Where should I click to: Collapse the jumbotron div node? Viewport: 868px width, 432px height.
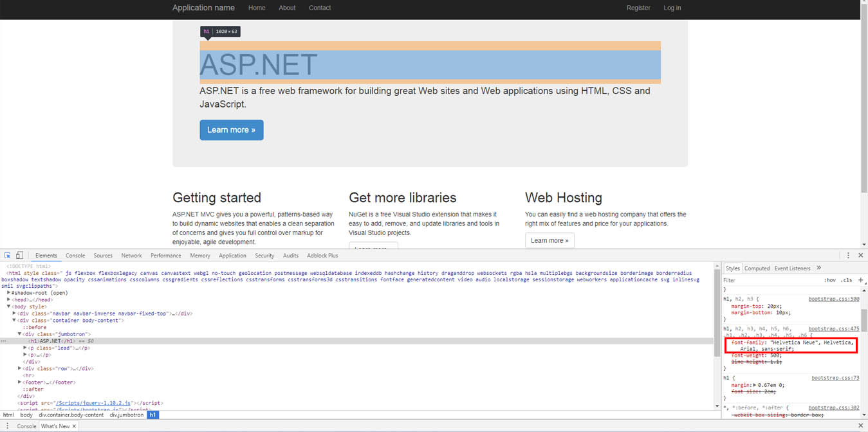pos(20,334)
